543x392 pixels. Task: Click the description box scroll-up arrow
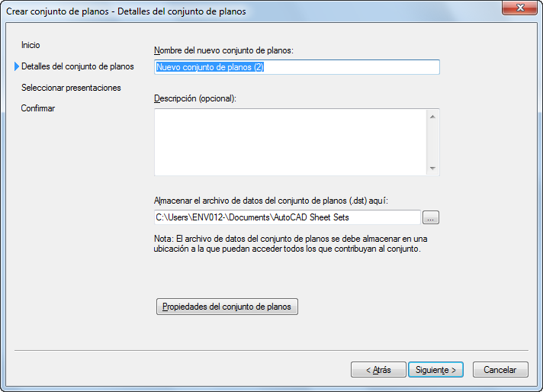(x=432, y=117)
